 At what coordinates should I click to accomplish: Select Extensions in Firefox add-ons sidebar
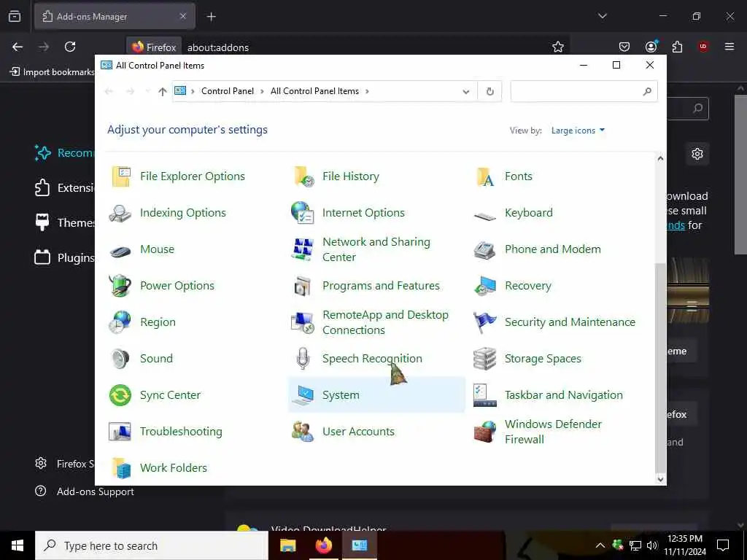pyautogui.click(x=65, y=187)
